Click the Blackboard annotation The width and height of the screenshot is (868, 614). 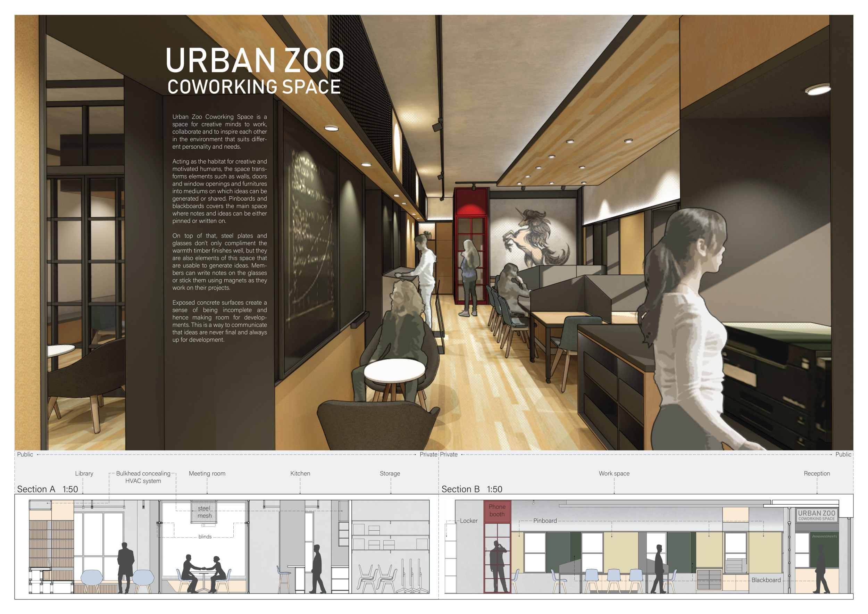pyautogui.click(x=766, y=580)
